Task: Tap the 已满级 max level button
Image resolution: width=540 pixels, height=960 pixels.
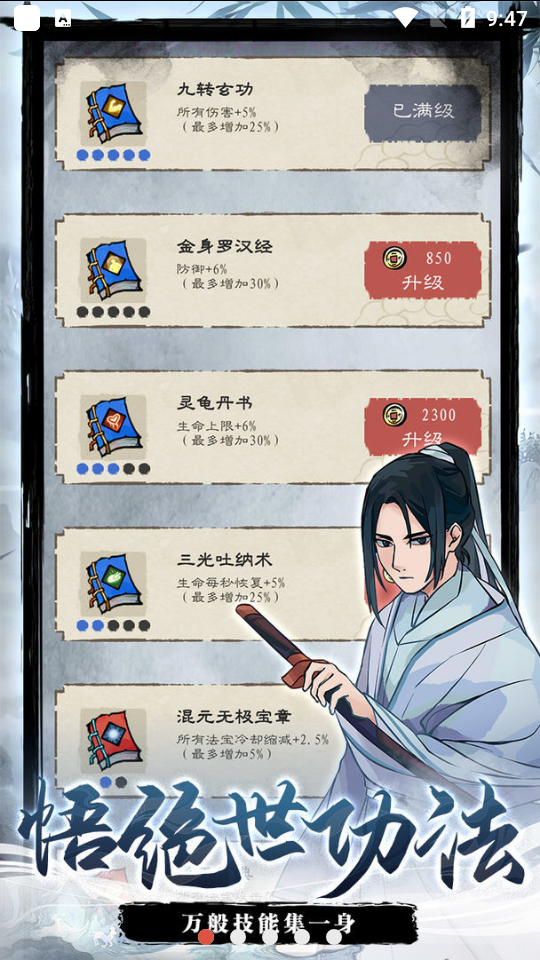Action: click(x=422, y=113)
